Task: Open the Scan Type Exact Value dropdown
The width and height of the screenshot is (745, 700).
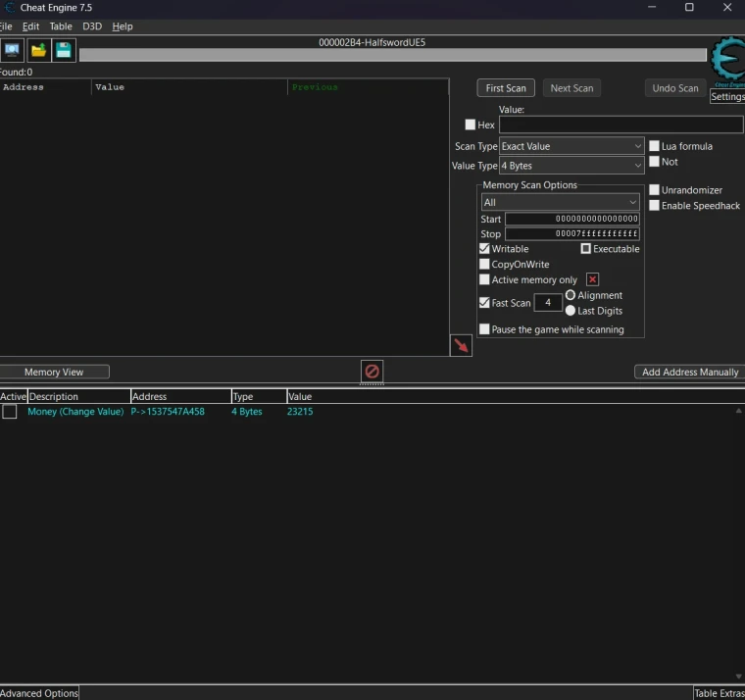Action: 571,146
